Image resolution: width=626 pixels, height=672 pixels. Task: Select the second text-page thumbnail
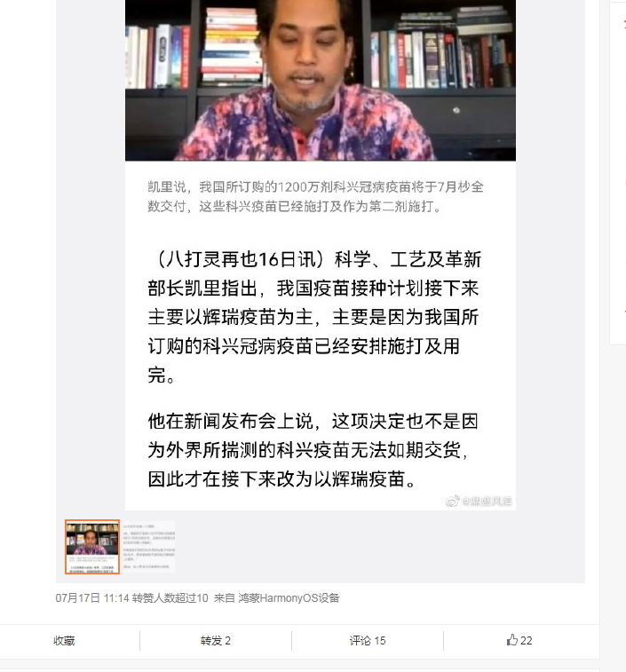point(148,547)
